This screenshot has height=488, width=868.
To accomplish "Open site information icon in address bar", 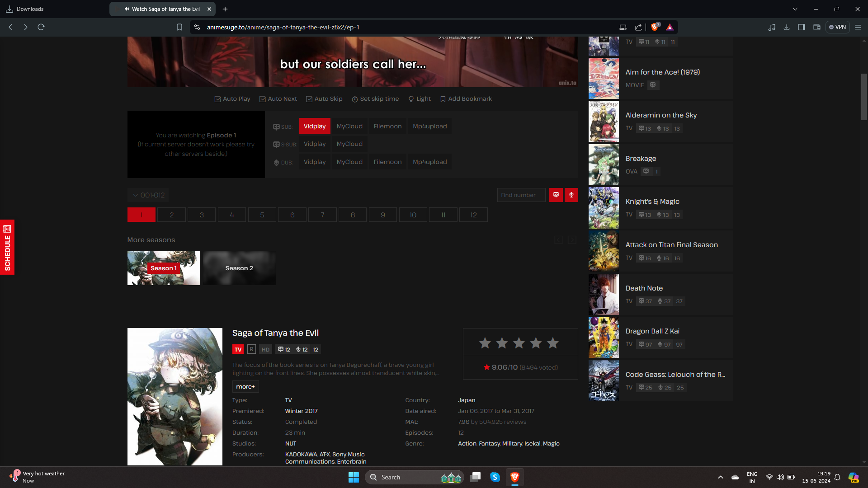I will coord(197,27).
